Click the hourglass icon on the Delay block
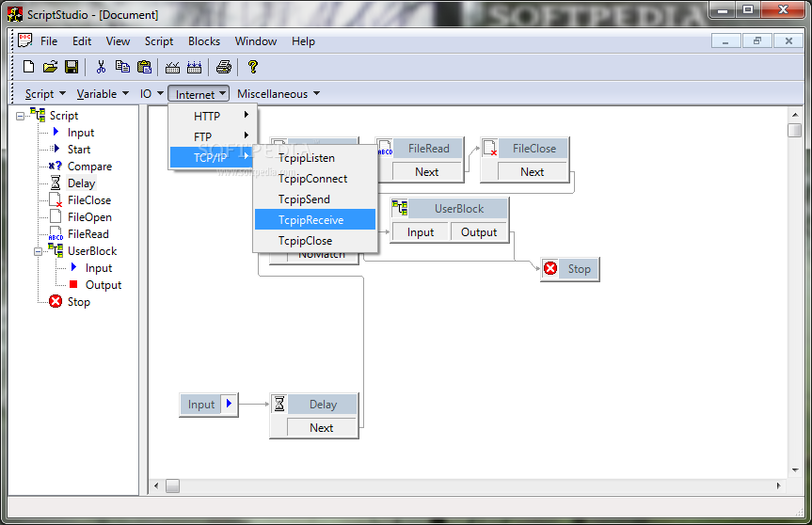This screenshot has height=525, width=812. click(x=279, y=404)
